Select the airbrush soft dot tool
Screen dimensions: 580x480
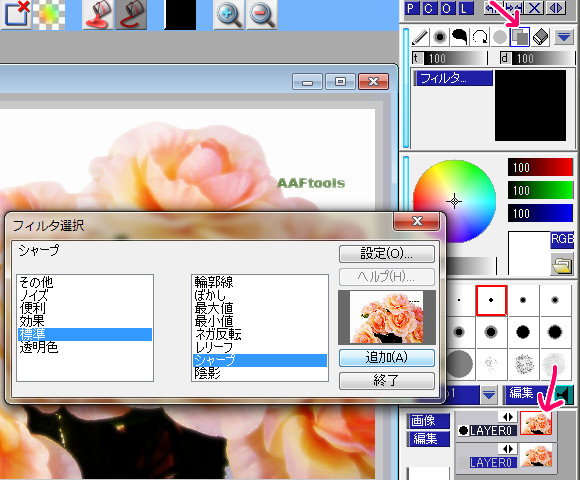click(x=439, y=37)
